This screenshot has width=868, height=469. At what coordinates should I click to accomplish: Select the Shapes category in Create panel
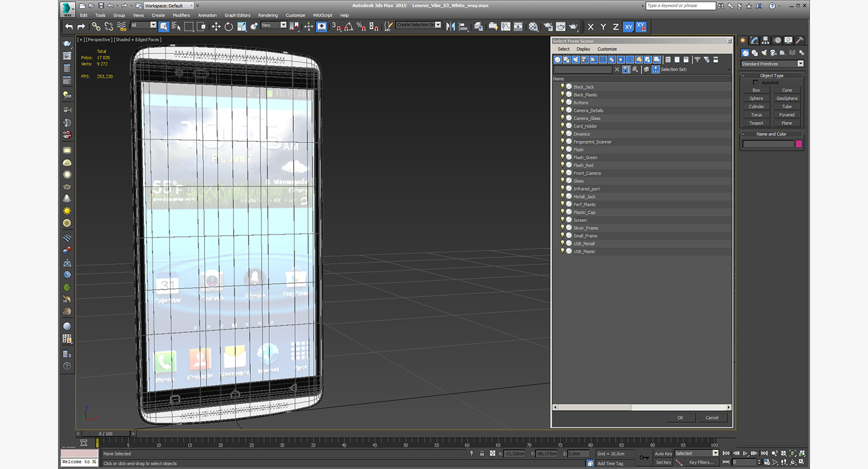point(754,53)
